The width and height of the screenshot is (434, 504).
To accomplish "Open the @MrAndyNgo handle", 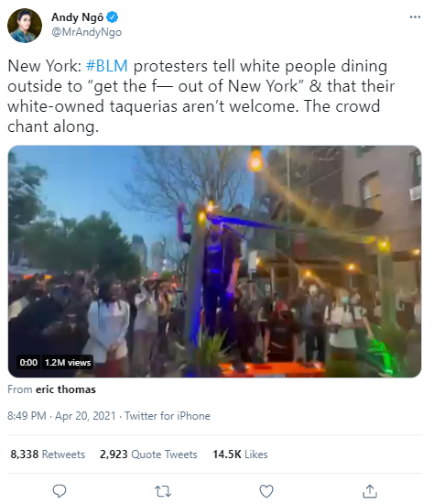I will coord(86,32).
